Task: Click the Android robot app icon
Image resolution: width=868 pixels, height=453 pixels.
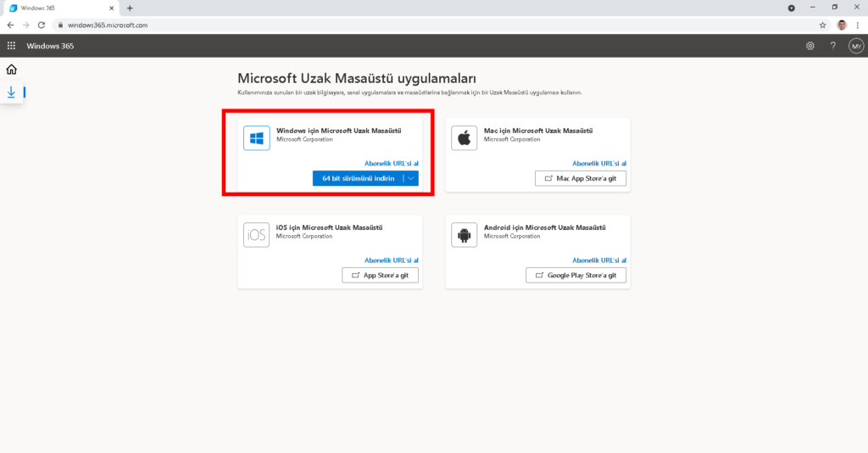Action: click(464, 235)
